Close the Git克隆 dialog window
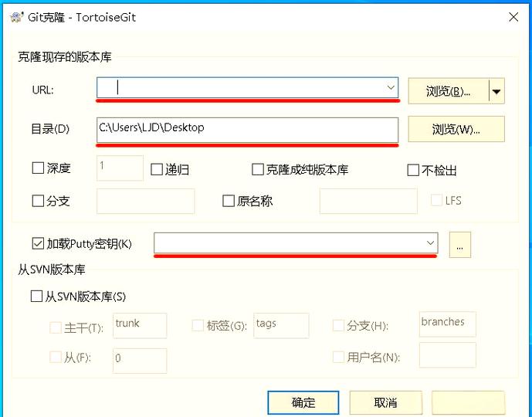532x417 pixels. click(513, 17)
